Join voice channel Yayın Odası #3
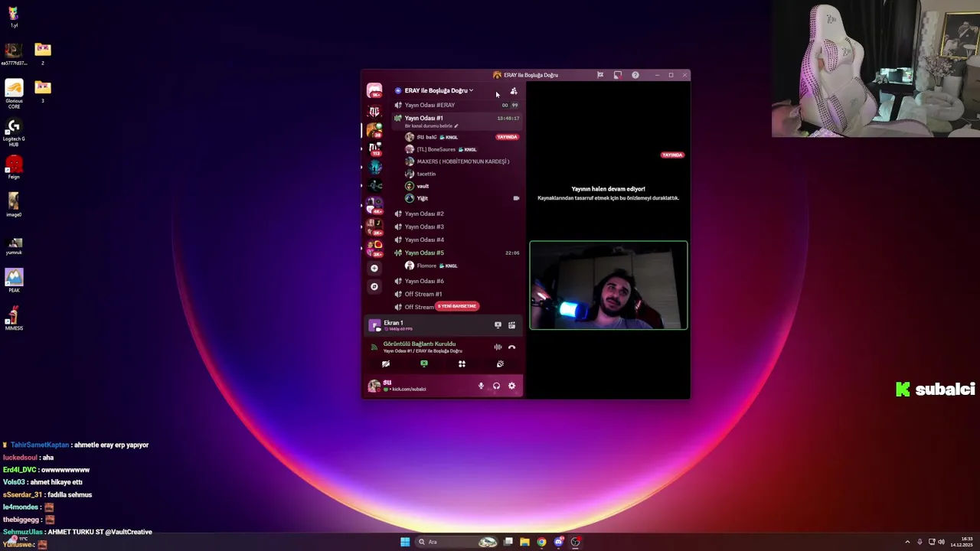 [457, 227]
